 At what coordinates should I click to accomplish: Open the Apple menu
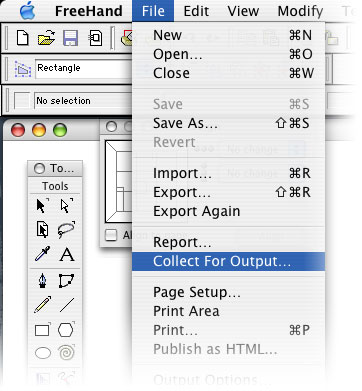point(28,11)
